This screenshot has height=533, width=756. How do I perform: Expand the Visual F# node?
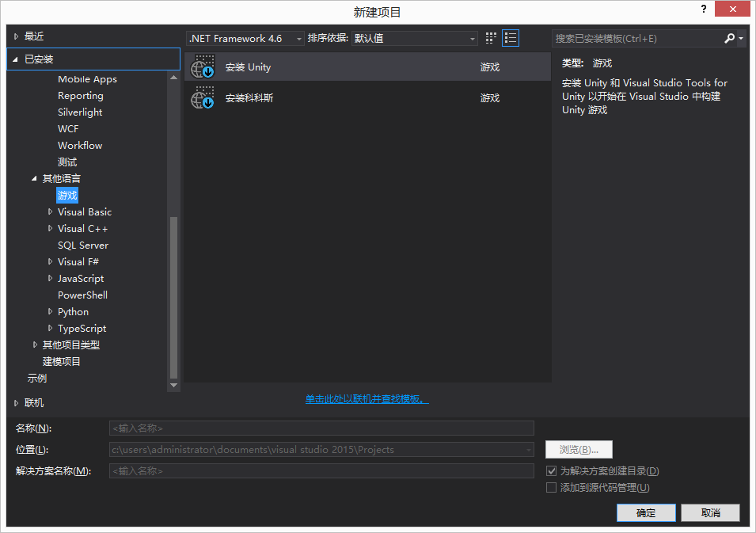tap(50, 261)
